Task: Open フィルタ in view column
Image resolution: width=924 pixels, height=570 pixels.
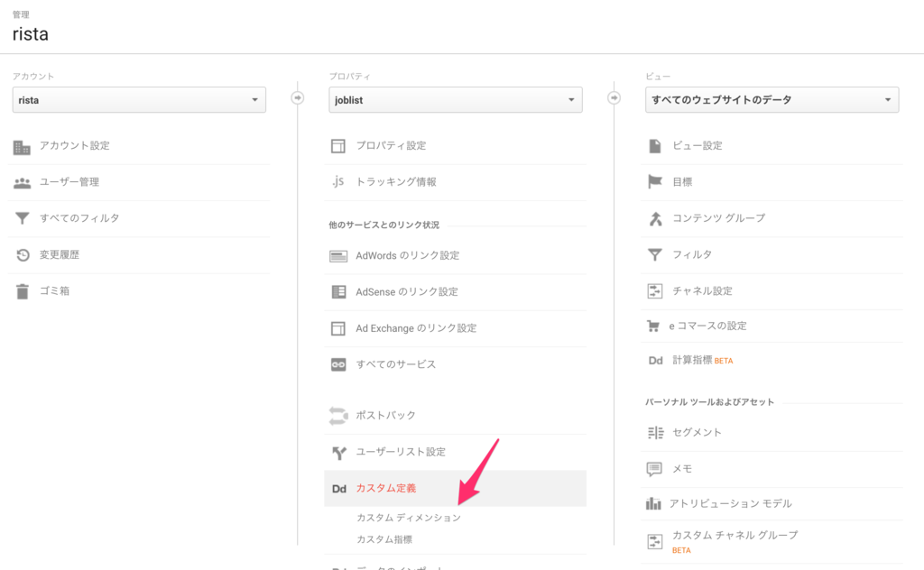Action: [x=692, y=254]
